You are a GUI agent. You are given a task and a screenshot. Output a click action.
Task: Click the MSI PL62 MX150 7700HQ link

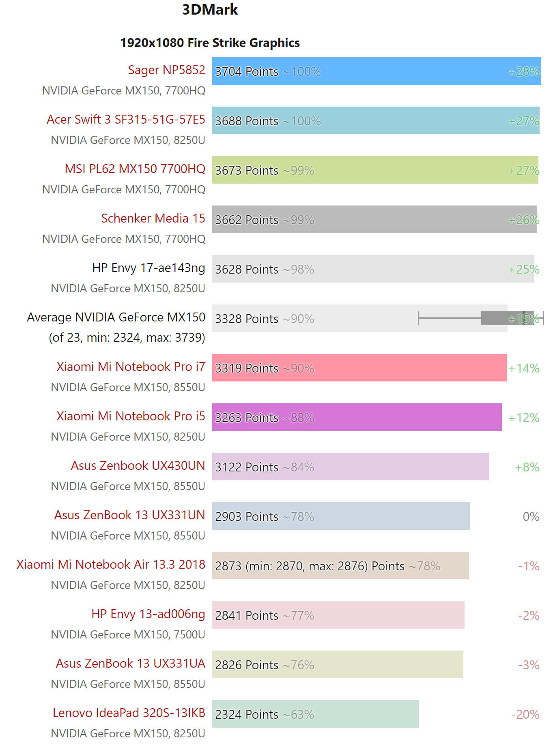135,169
